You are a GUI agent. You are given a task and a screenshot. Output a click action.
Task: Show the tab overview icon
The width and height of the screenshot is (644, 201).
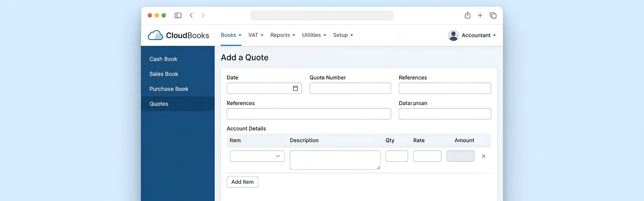click(493, 15)
